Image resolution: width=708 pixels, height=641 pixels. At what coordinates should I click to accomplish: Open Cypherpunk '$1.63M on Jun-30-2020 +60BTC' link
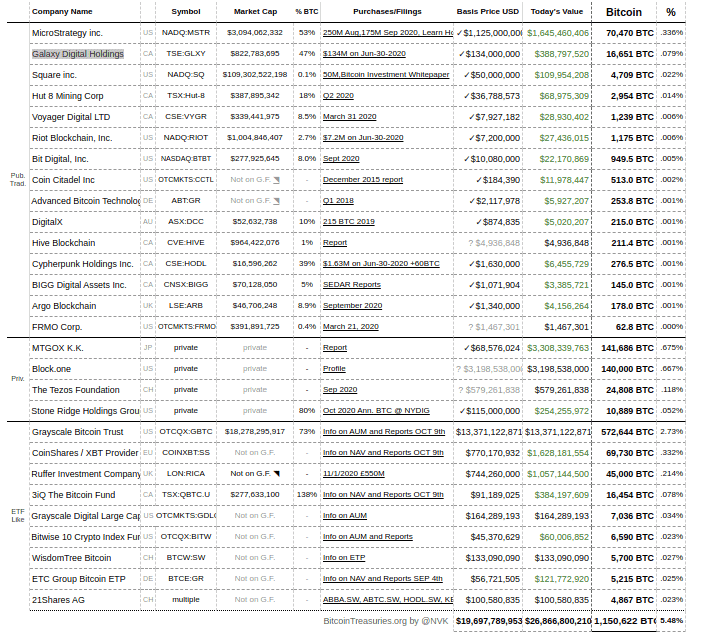(381, 264)
